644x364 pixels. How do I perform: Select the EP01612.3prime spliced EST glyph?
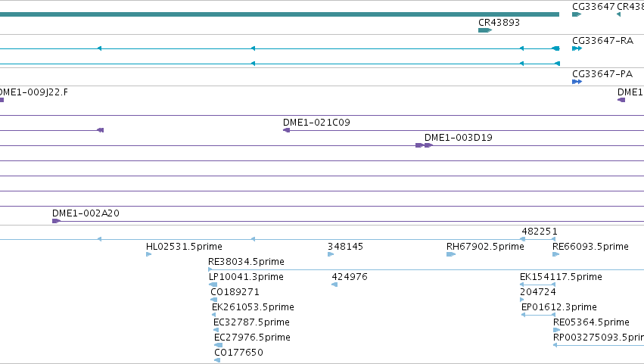(x=539, y=315)
